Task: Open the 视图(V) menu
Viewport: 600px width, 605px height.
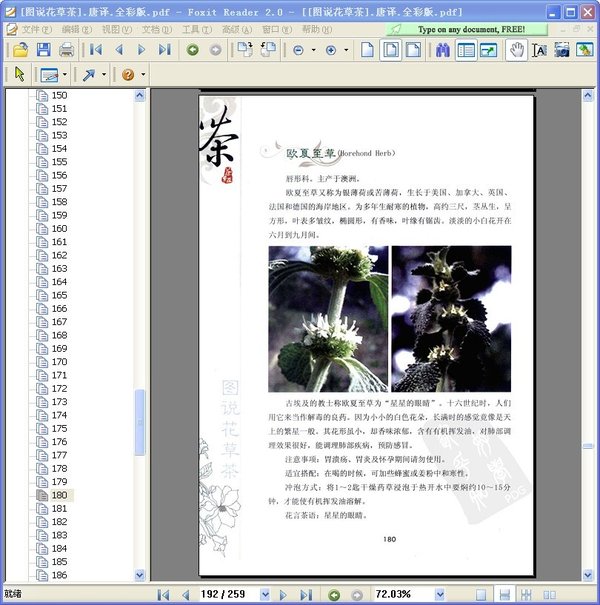Action: point(117,29)
